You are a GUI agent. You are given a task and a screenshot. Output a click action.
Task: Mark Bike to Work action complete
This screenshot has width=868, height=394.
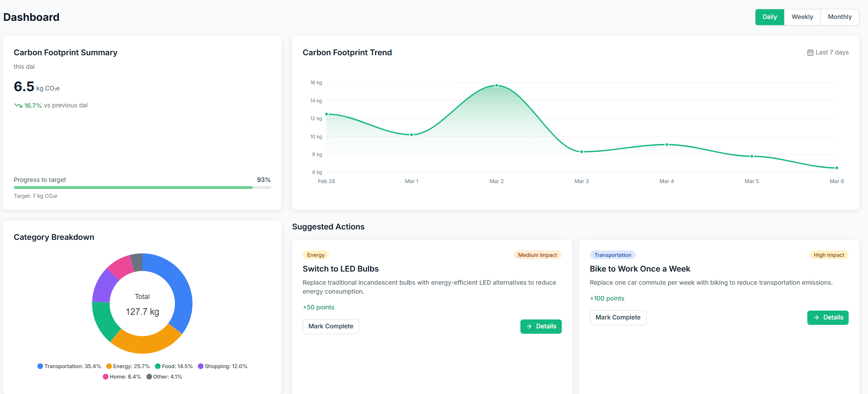(617, 318)
